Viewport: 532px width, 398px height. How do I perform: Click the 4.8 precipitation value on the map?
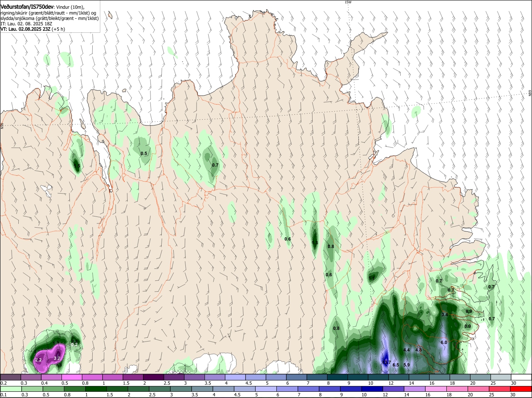pos(419,350)
